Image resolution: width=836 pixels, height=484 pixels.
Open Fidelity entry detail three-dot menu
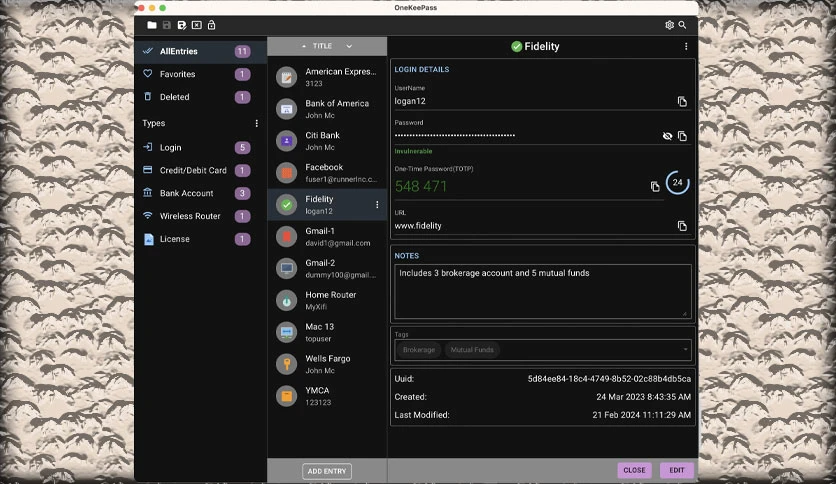[x=686, y=46]
